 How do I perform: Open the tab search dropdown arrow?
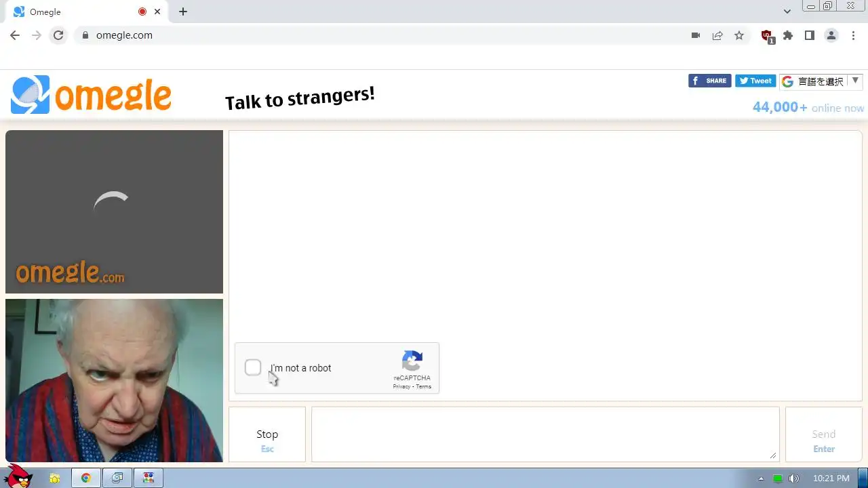[x=787, y=12]
